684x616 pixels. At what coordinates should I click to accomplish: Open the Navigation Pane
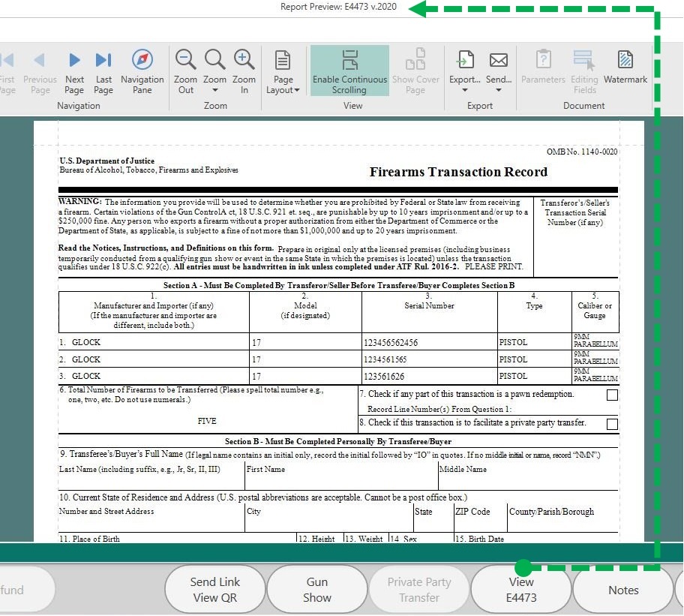coord(142,71)
